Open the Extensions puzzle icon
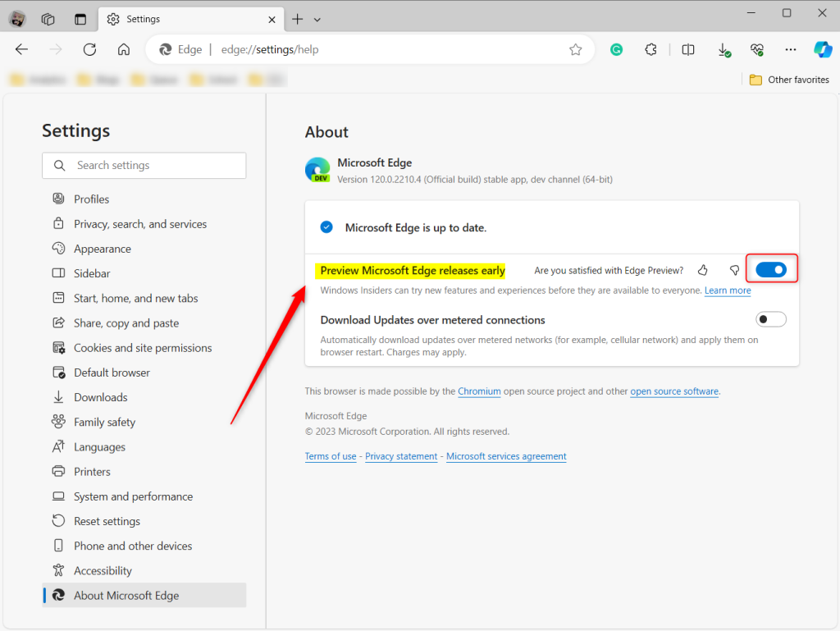Image resolution: width=840 pixels, height=631 pixels. pos(651,50)
